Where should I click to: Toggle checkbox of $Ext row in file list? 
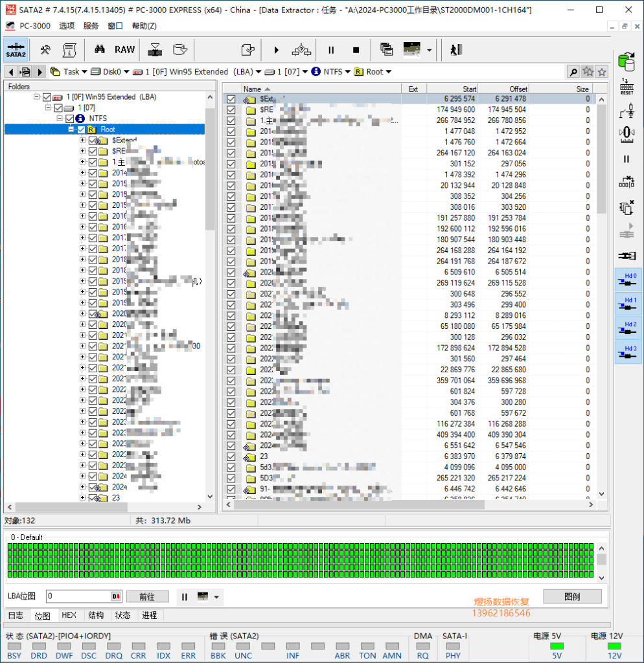(231, 99)
